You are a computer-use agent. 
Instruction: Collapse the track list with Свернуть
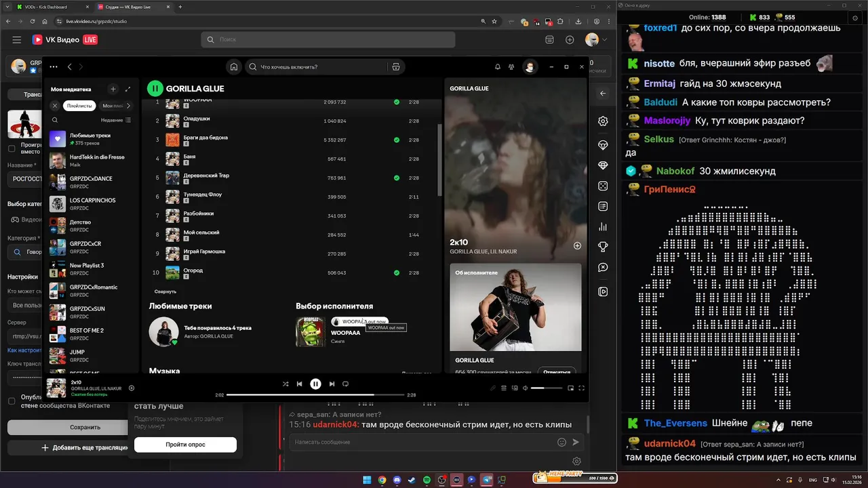pyautogui.click(x=165, y=291)
